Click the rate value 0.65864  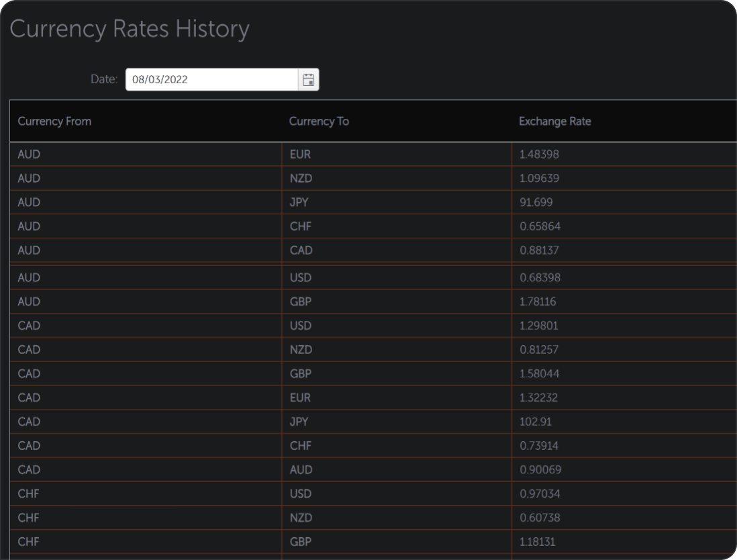coord(540,226)
